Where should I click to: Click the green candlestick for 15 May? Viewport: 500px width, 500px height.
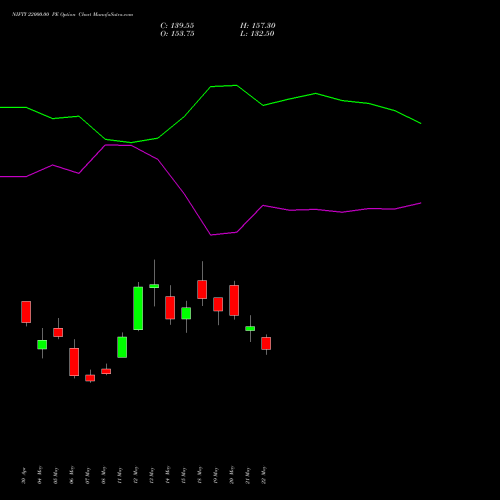(186, 313)
